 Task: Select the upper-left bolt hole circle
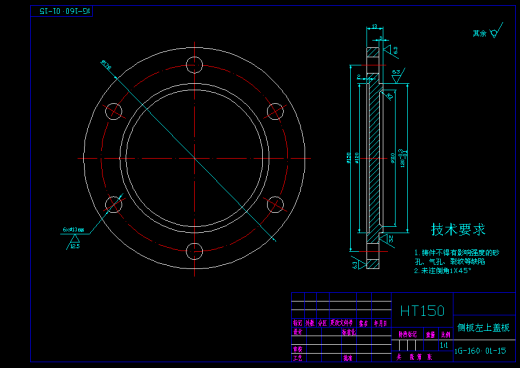114,111
